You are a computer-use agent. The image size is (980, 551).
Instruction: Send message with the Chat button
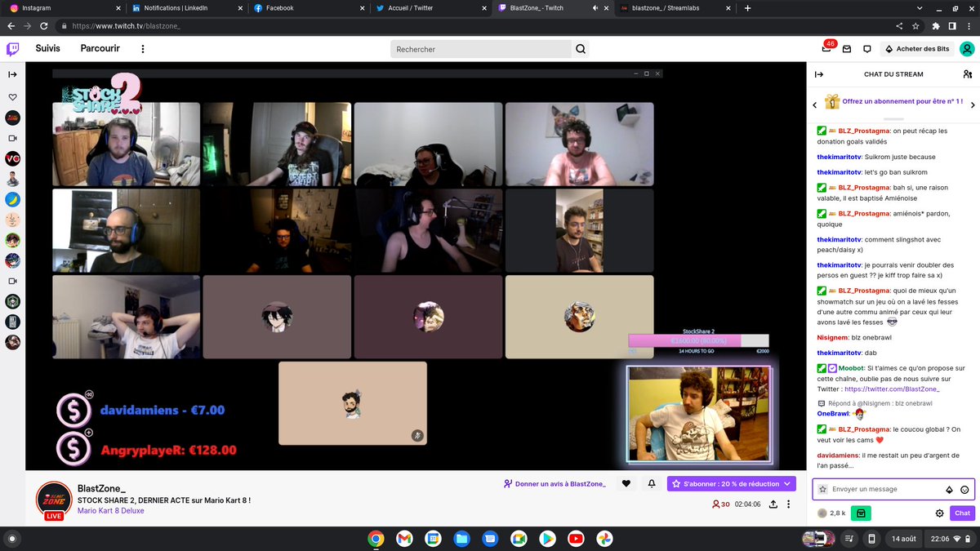963,513
